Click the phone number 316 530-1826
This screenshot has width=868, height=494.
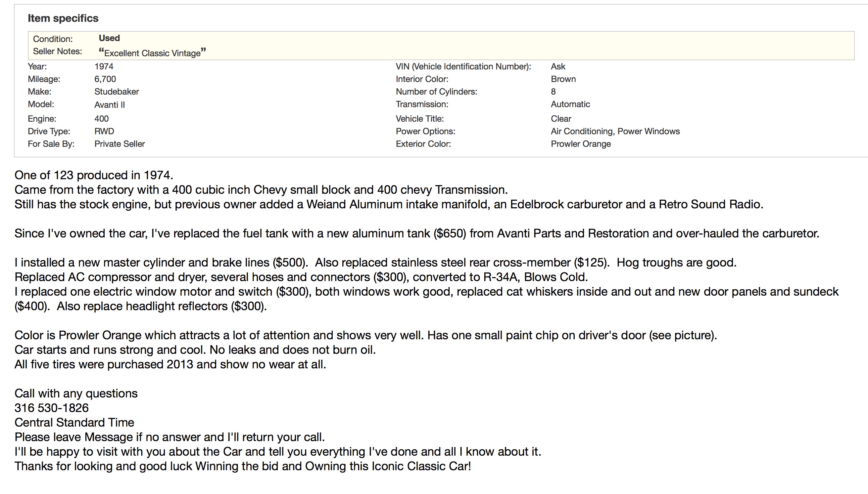click(51, 408)
